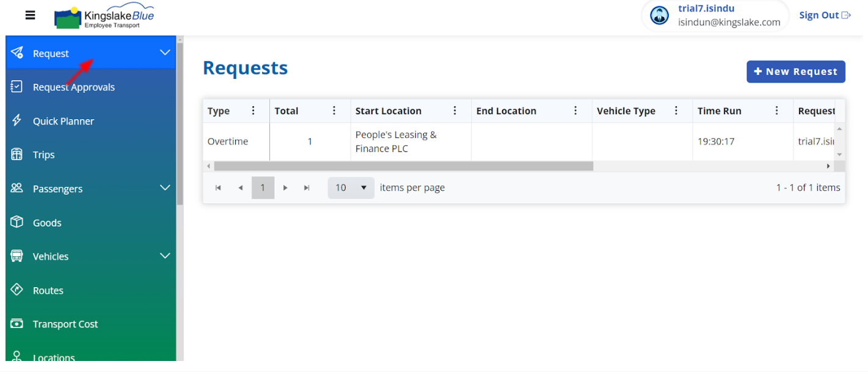Screen dimensions: 868x372
Task: Click the Passengers people icon
Action: 17,188
